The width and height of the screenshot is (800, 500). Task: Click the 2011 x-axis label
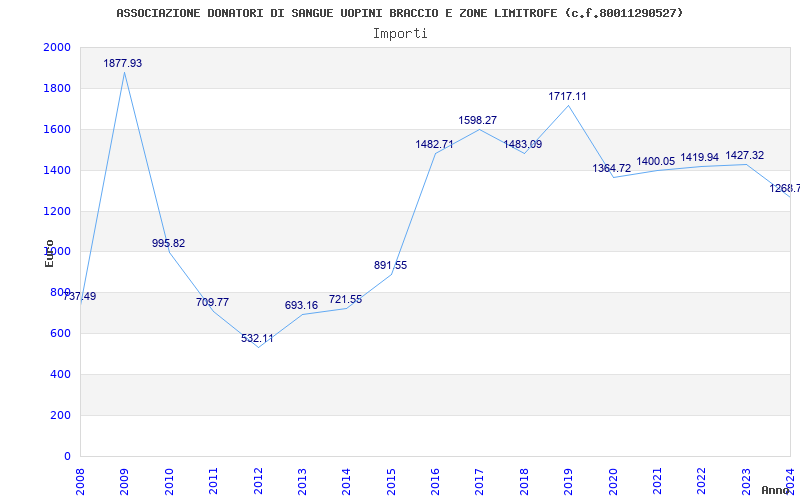213,481
